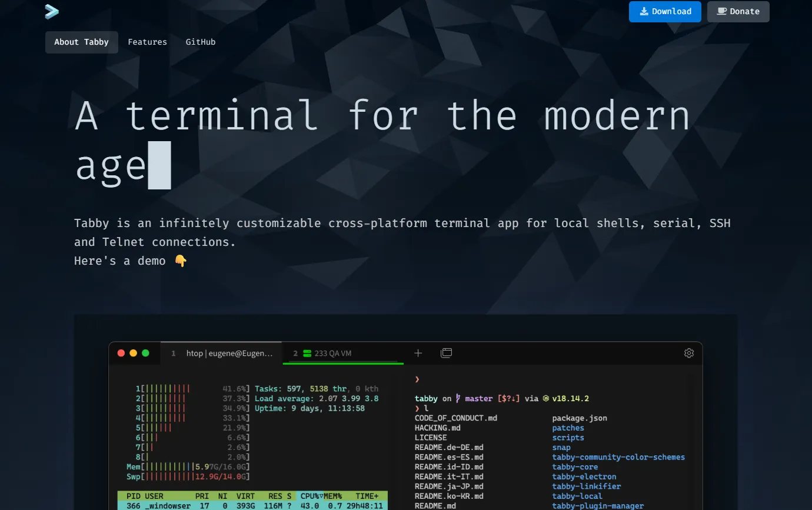Click the "tabby-local" directory name

coord(577,496)
